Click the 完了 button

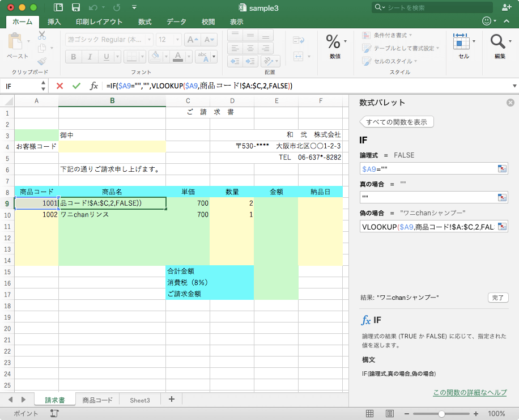pos(498,298)
